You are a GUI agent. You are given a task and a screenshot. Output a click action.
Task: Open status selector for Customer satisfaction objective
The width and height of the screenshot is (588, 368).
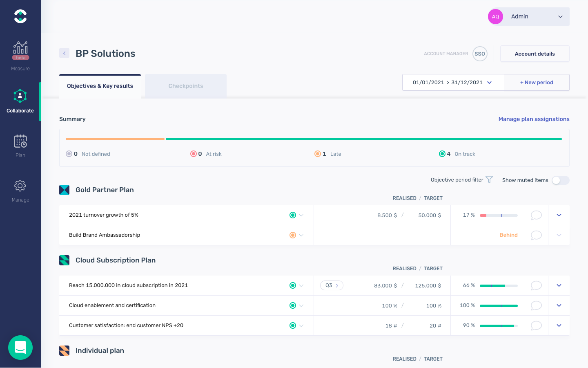(296, 325)
